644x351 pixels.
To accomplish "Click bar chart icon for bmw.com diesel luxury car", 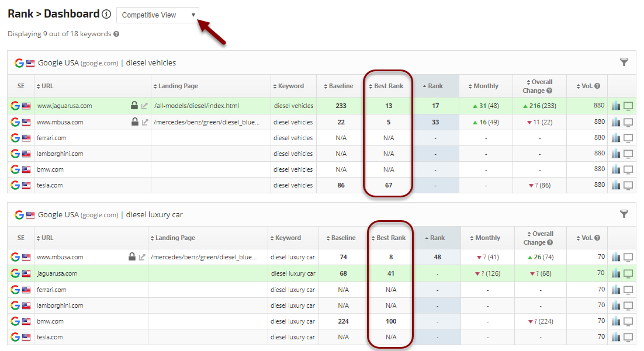I will coord(616,321).
